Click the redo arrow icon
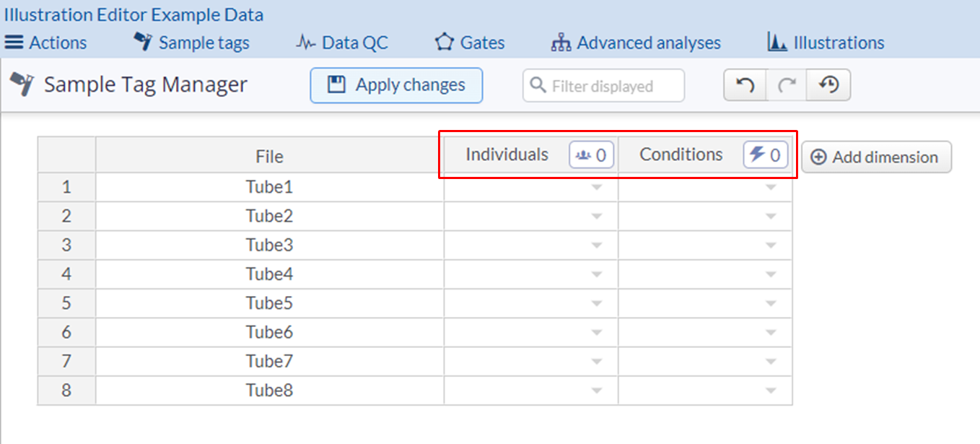This screenshot has width=980, height=444. (x=787, y=85)
